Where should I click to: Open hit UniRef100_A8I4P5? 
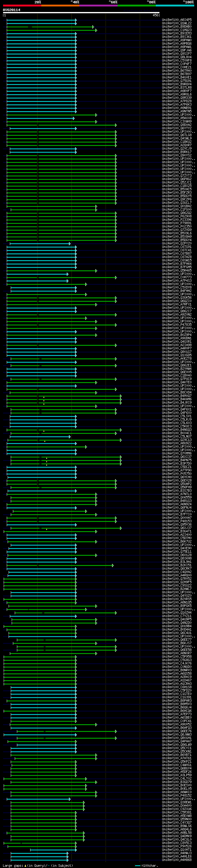pyautogui.click(x=177, y=20)
